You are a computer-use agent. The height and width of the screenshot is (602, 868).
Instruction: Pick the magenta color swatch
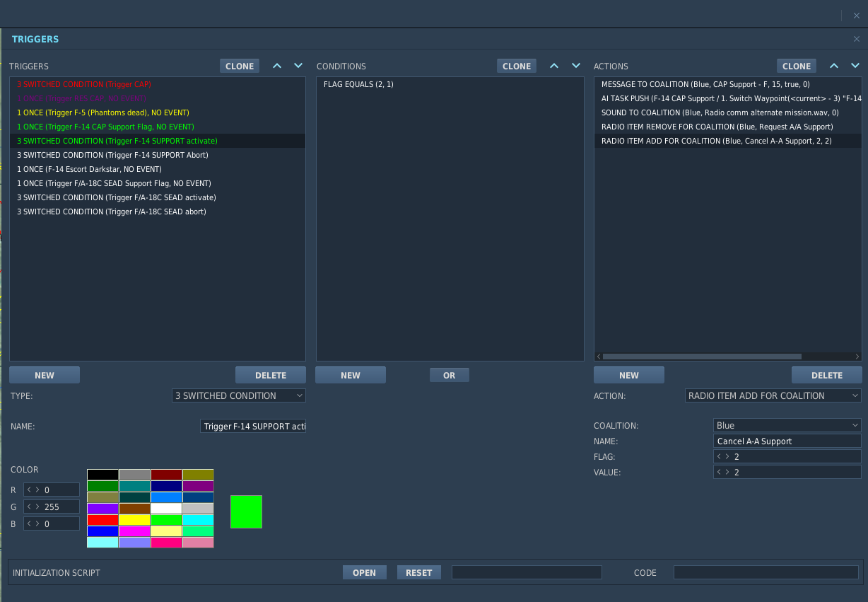coord(134,531)
